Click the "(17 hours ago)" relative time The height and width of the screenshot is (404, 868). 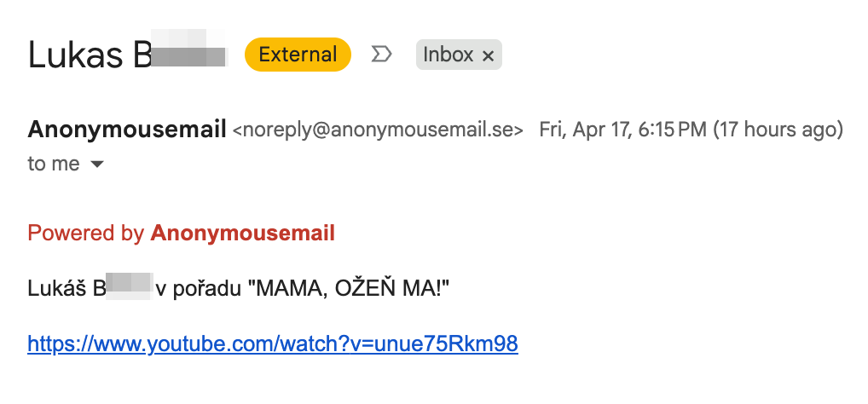[778, 130]
